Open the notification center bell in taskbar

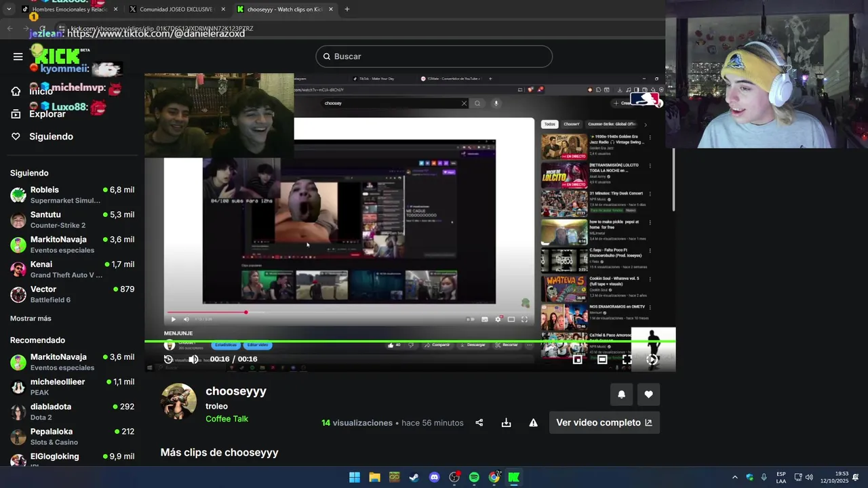(x=856, y=477)
